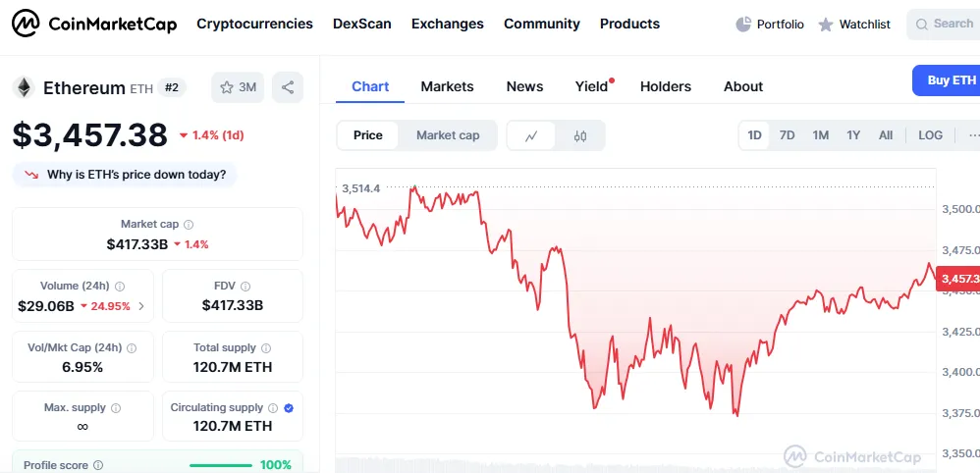Open the Products navigation menu

point(629,24)
